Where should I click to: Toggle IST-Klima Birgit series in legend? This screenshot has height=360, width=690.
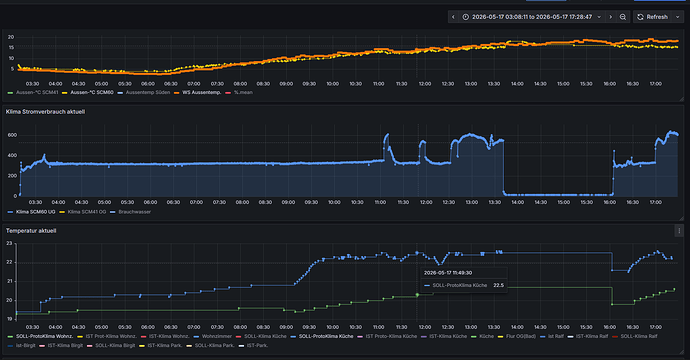[x=65, y=345]
